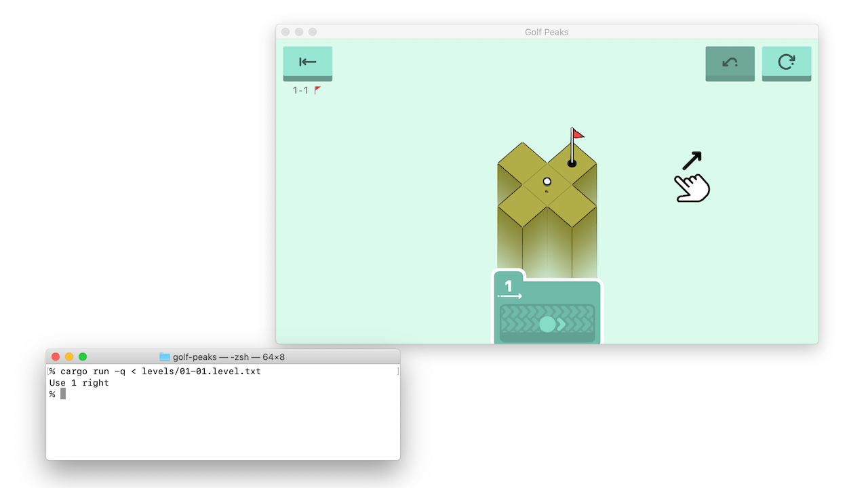Screen dimensions: 868x488
Task: Click the 'Use 1 right' output line
Action: pyautogui.click(x=79, y=383)
